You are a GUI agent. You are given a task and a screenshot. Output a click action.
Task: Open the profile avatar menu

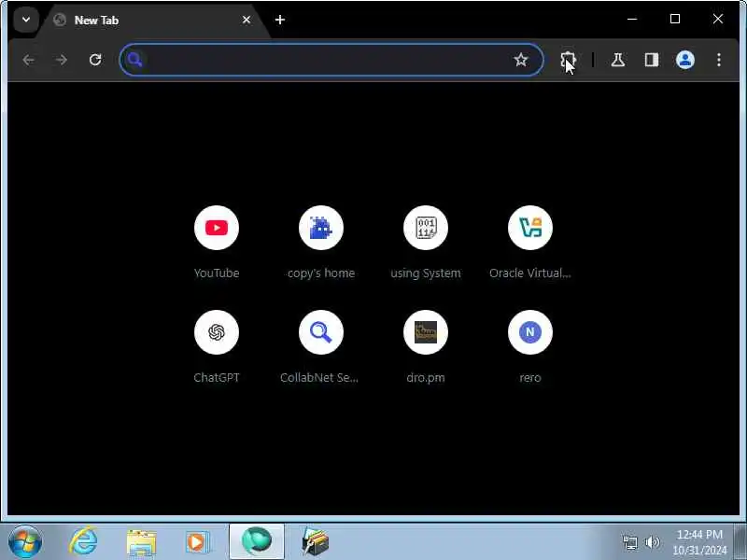[x=685, y=60]
